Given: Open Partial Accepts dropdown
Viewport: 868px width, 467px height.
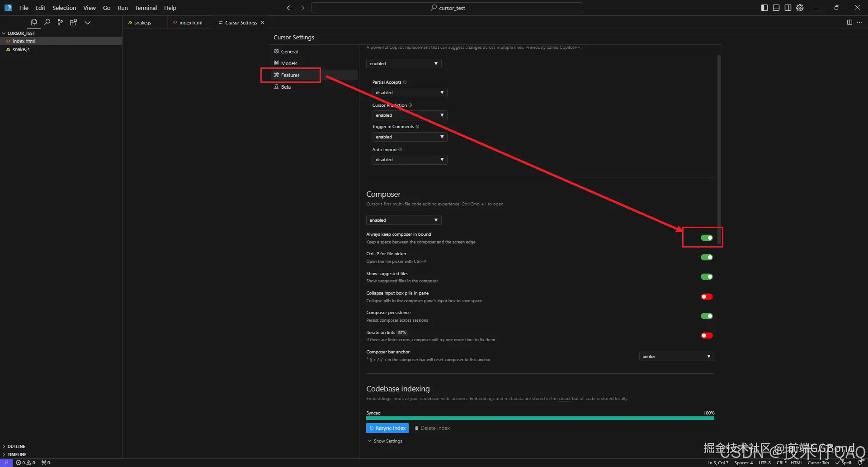Looking at the screenshot, I should tap(410, 93).
